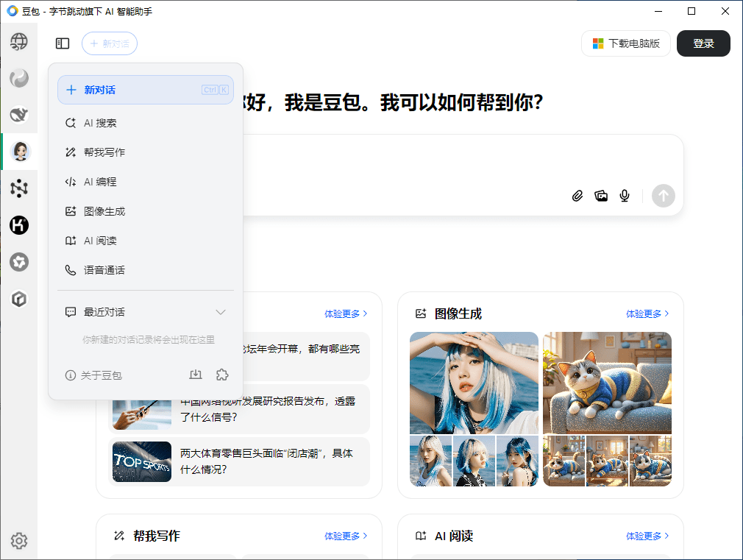Collapse the 最近对话 section chevron

click(x=221, y=312)
